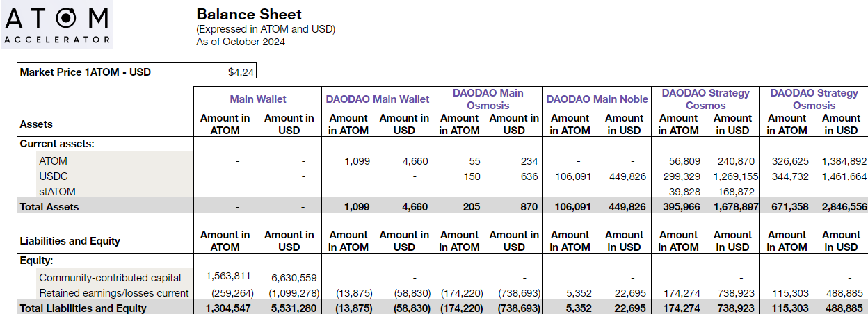Click the ATOM Accelerator logo
Screen dimensions: 868x314
click(x=56, y=25)
